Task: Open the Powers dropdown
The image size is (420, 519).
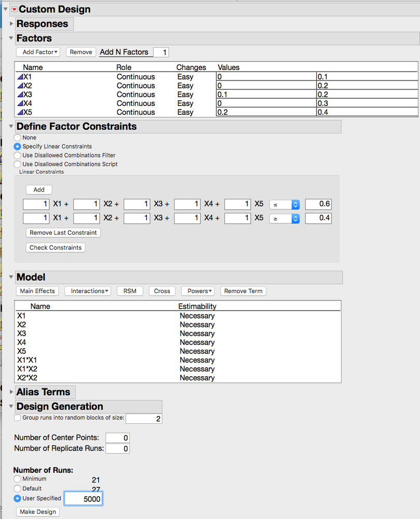Action: 198,291
